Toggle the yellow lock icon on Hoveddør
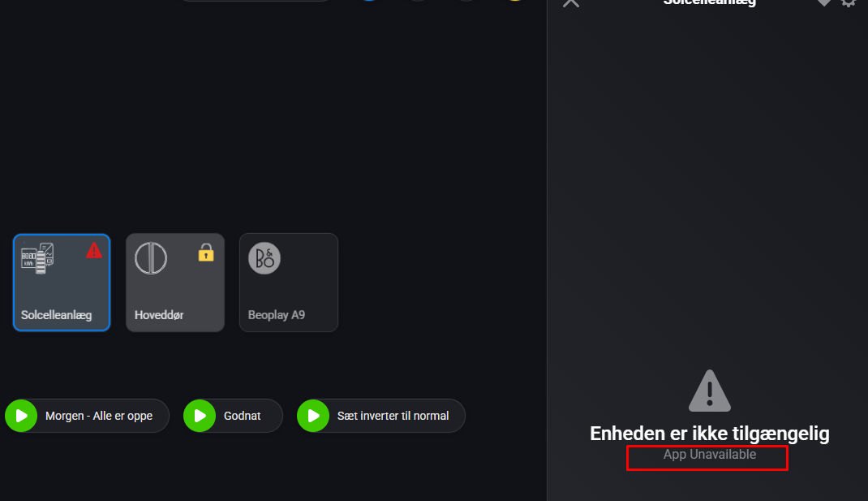868x501 pixels. 206,253
